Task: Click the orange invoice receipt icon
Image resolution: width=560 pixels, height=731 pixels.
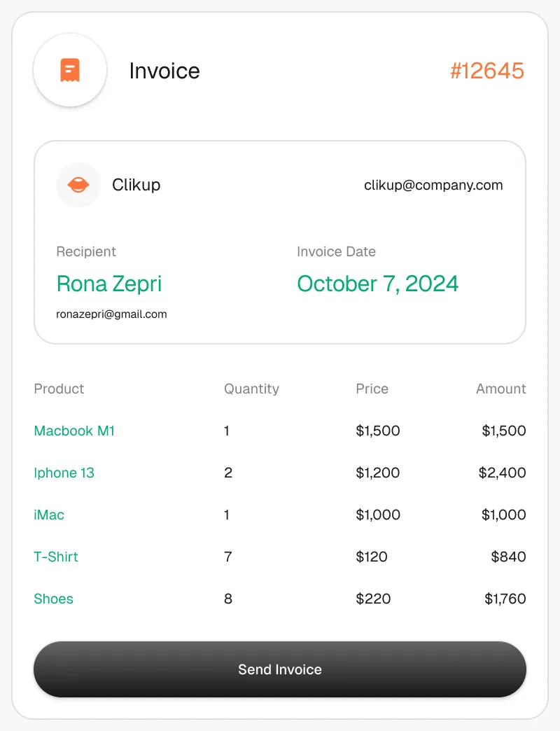Action: [70, 70]
